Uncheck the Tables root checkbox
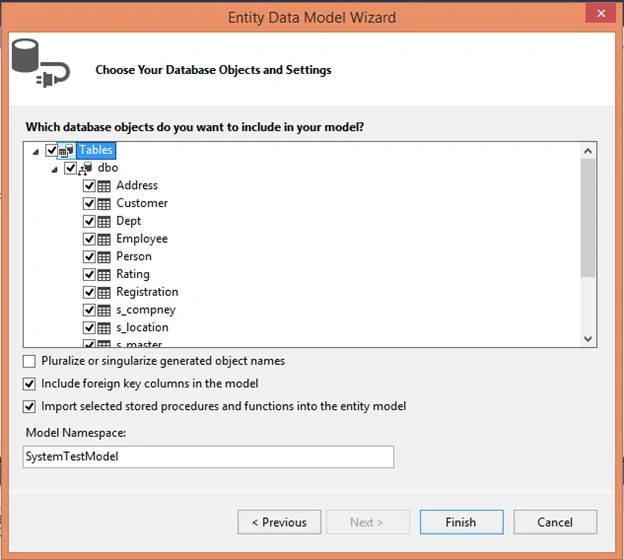 [x=51, y=150]
